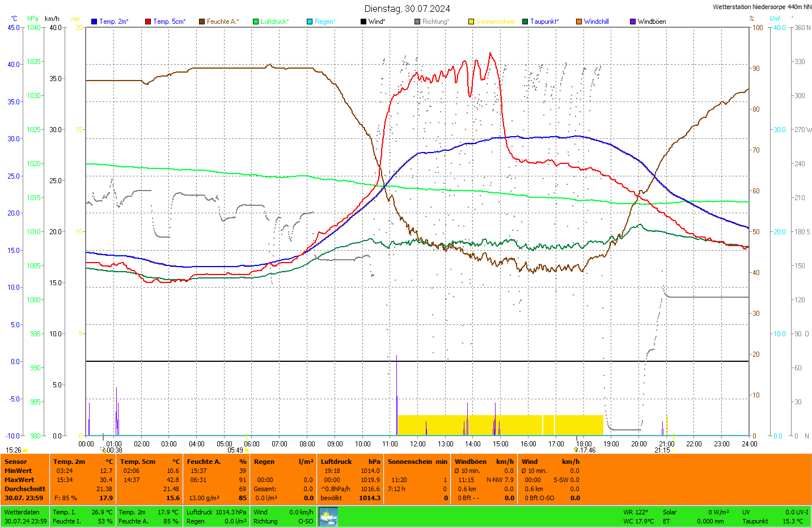The width and height of the screenshot is (812, 528).
Task: Click the Temp. 2m column header in table
Action: [69, 462]
